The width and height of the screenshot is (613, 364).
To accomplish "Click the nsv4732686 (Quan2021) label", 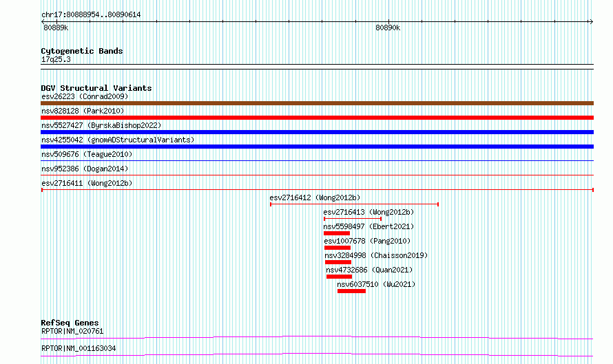I will click(x=369, y=270).
